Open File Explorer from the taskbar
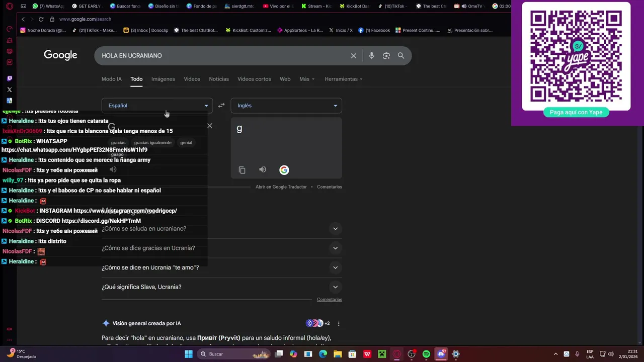 [x=338, y=354]
